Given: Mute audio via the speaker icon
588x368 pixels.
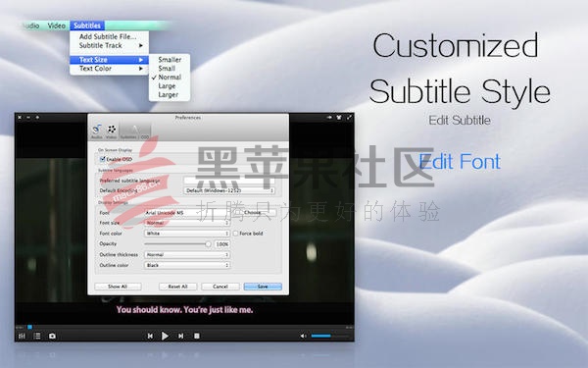Looking at the screenshot, I should click(x=303, y=336).
